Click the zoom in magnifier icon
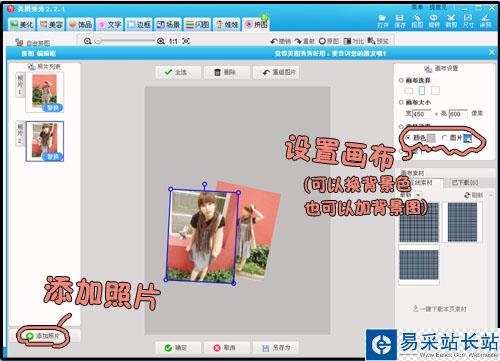The height and width of the screenshot is (361, 500). tap(161, 41)
